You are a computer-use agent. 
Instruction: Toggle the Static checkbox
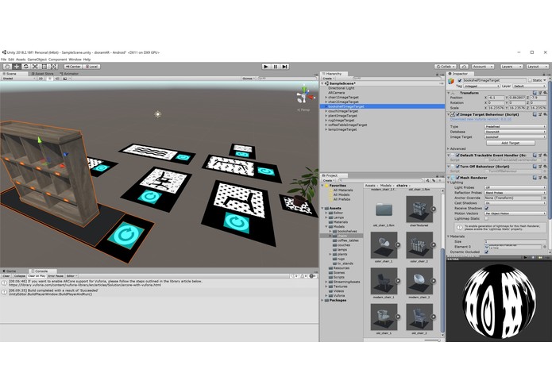pos(531,80)
